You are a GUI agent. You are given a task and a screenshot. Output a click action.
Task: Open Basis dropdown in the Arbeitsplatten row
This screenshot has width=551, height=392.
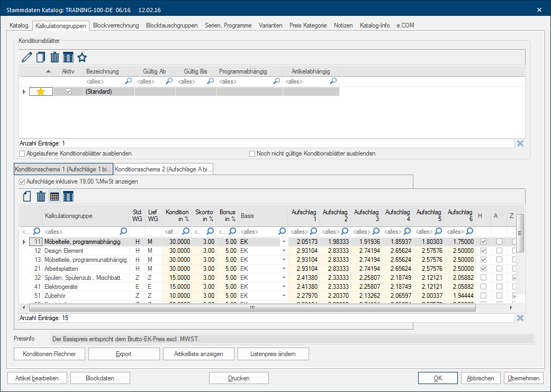(283, 269)
